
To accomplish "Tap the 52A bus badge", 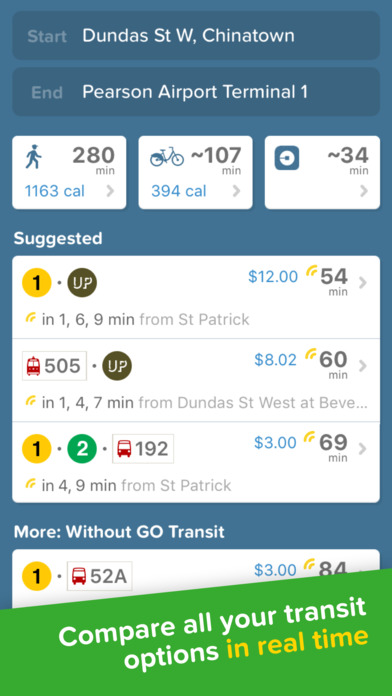I will pos(99,576).
